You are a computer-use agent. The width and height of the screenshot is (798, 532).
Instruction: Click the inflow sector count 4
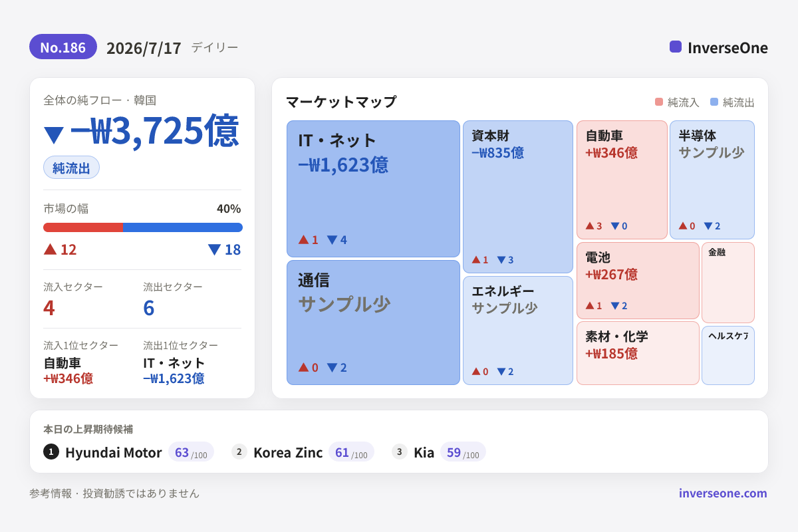pyautogui.click(x=49, y=308)
